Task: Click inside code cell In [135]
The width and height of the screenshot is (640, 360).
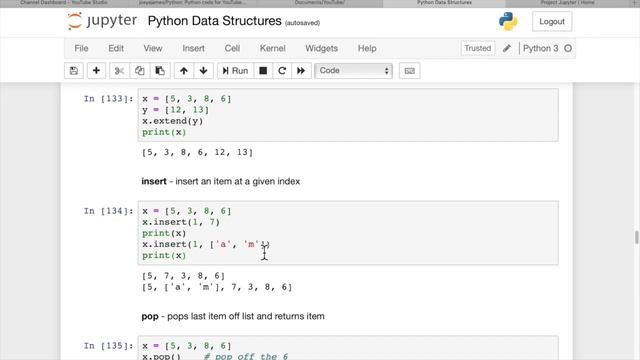Action: point(348,348)
